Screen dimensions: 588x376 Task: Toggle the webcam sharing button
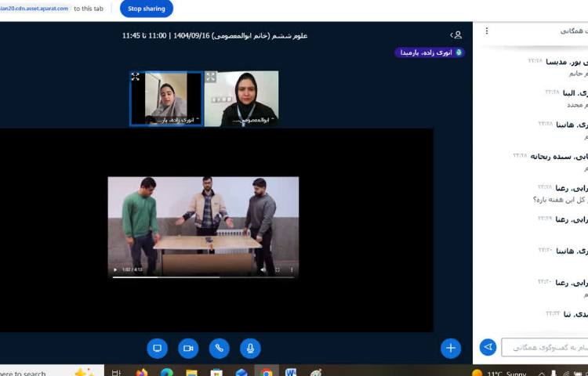(x=188, y=349)
